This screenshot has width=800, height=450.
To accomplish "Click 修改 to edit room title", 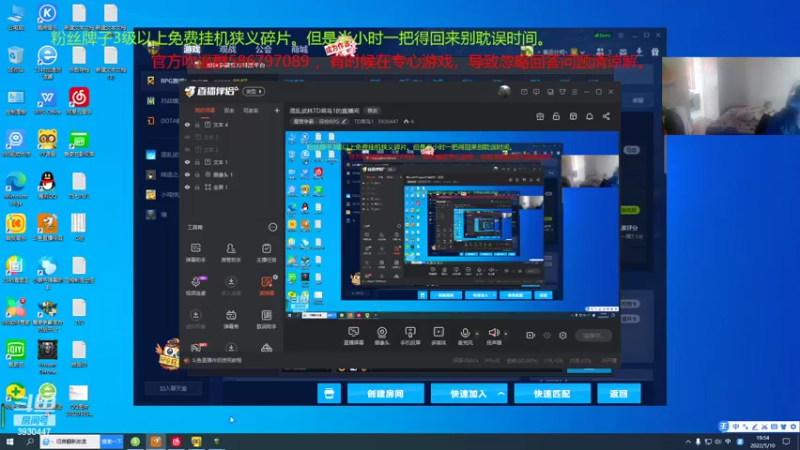I will (x=372, y=111).
